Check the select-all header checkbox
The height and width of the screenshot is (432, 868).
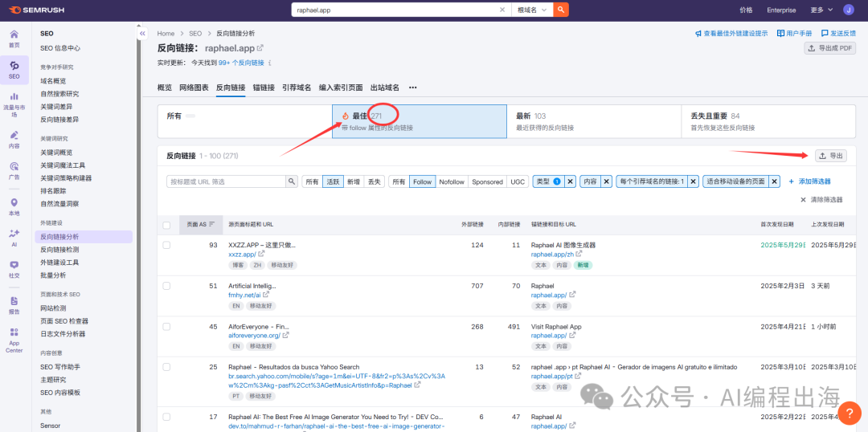click(x=166, y=225)
